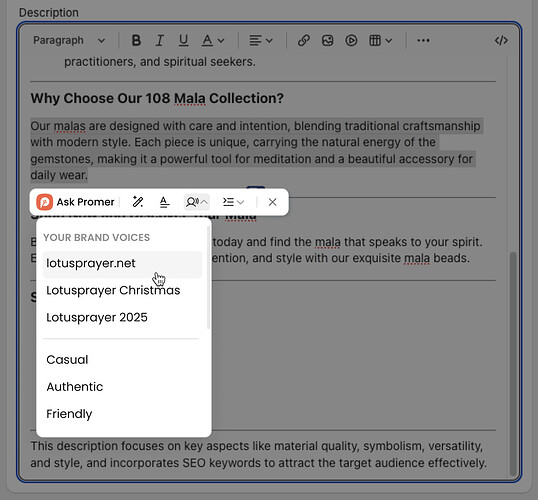
Task: Open the insert table dropdown
Action: 380,40
